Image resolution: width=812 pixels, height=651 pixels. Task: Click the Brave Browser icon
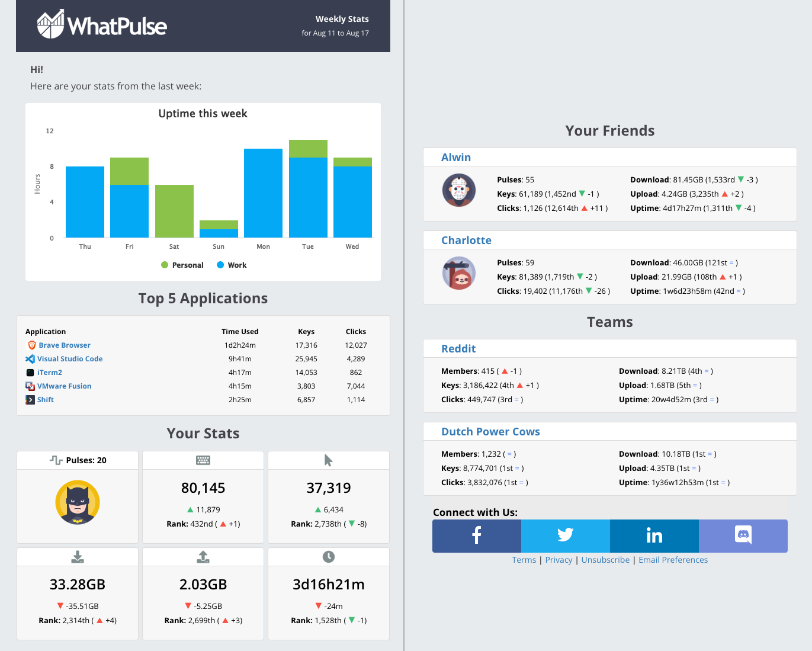31,345
